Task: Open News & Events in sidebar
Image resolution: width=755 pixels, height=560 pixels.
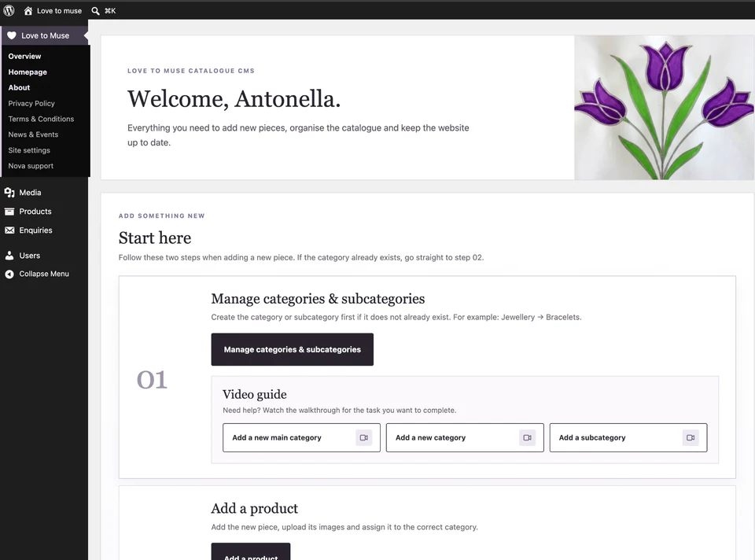Action: pyautogui.click(x=33, y=134)
